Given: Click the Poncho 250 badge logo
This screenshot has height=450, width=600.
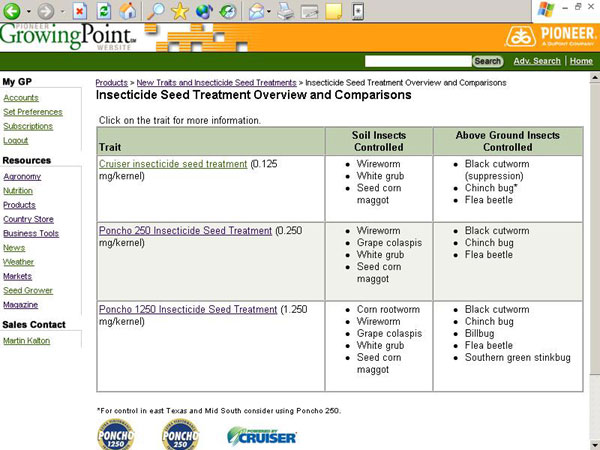Looking at the screenshot, I should click(x=180, y=435).
